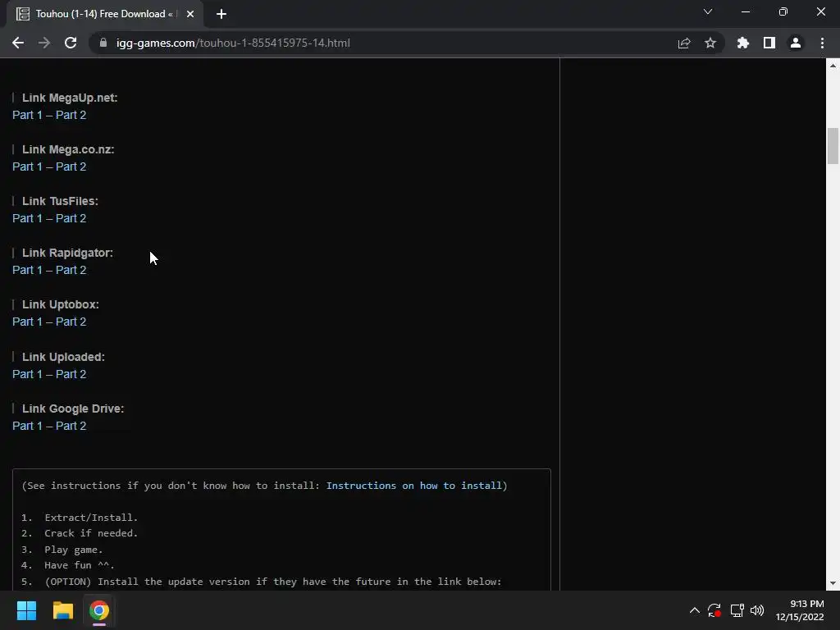Click the sync tray icon

pos(714,610)
